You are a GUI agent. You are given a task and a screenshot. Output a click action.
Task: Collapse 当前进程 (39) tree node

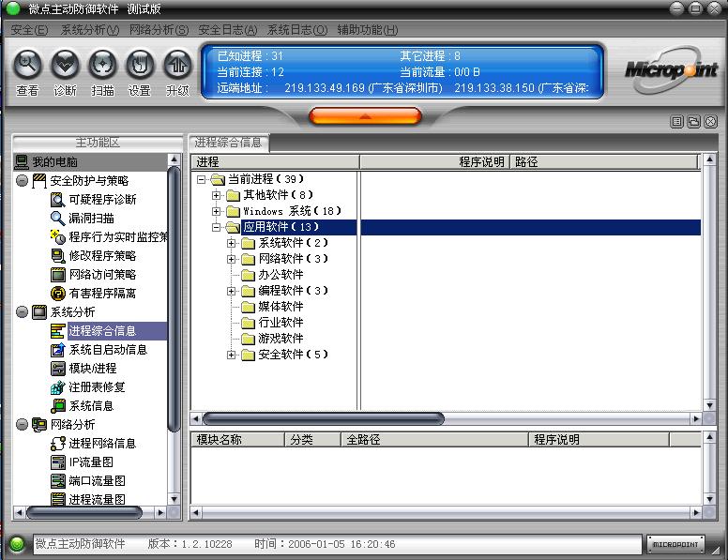point(201,179)
